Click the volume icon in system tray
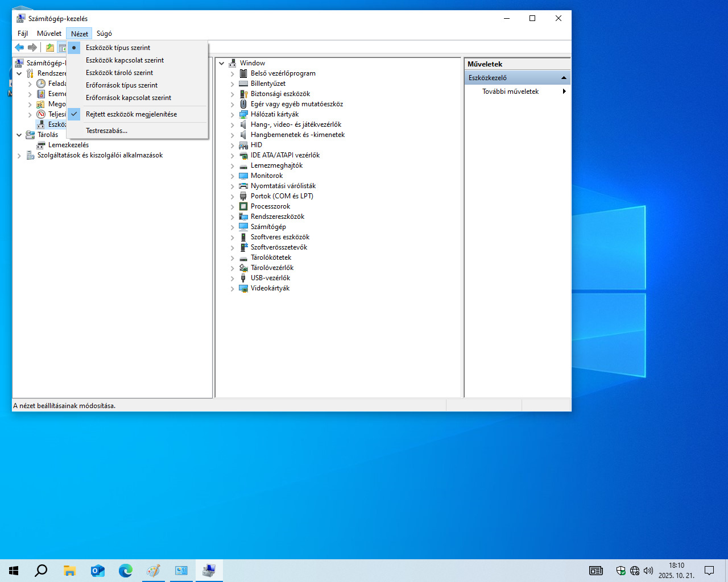Image resolution: width=728 pixels, height=582 pixels. (x=648, y=571)
